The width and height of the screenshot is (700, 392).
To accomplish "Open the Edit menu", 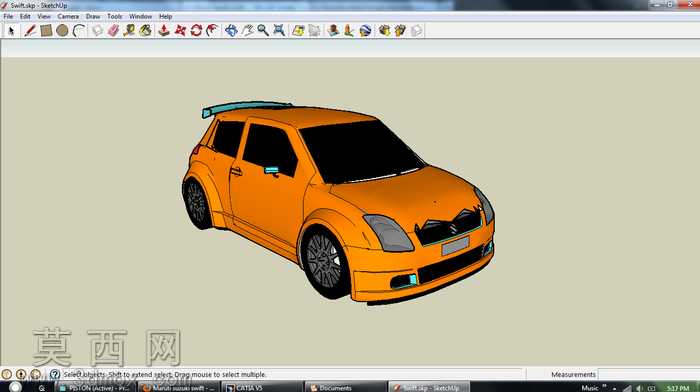I will [25, 16].
